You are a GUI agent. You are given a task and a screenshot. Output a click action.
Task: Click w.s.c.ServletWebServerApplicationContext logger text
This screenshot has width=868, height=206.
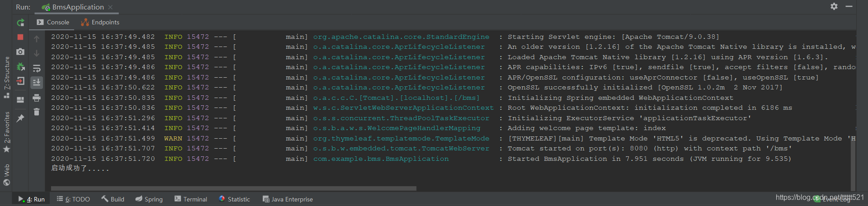click(403, 108)
